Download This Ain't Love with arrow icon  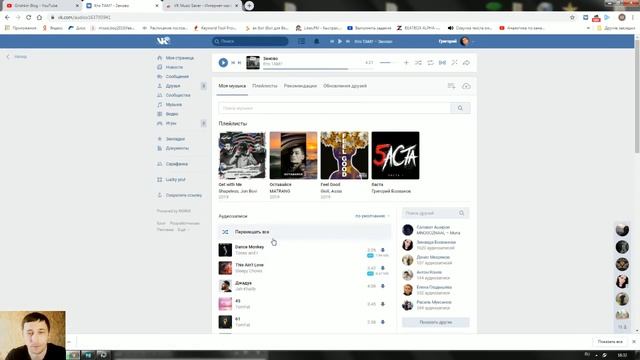[x=382, y=268]
